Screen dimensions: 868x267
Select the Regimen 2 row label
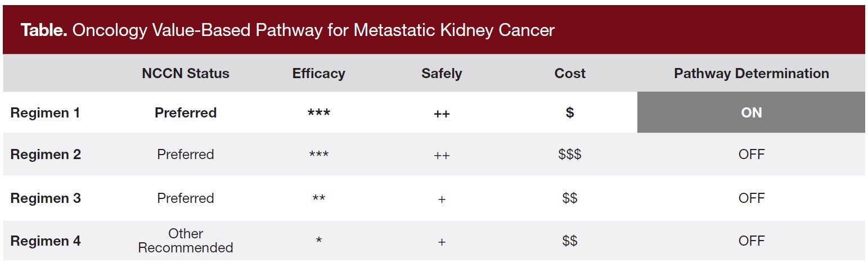coord(46,155)
